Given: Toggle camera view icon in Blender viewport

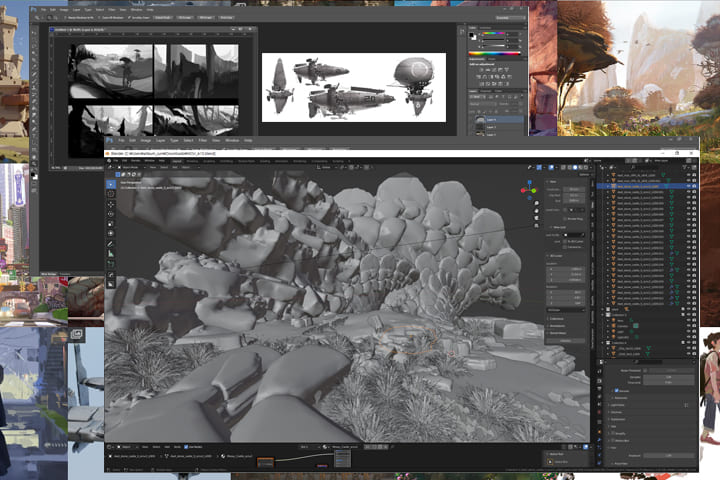Looking at the screenshot, I should [536, 218].
